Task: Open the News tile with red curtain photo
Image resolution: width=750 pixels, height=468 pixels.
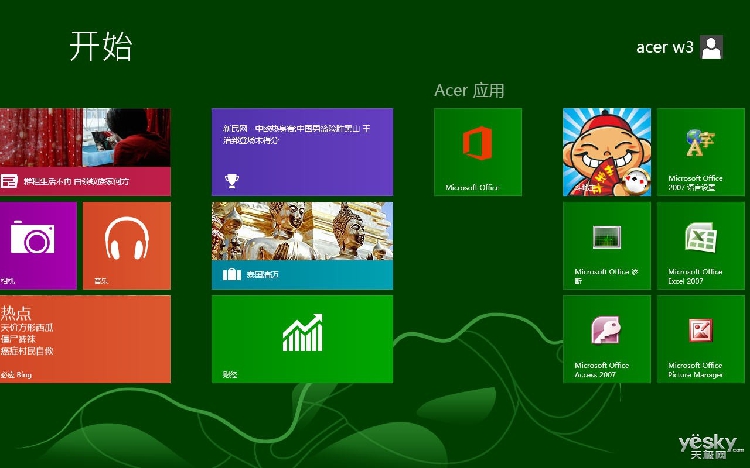Action: (85, 152)
